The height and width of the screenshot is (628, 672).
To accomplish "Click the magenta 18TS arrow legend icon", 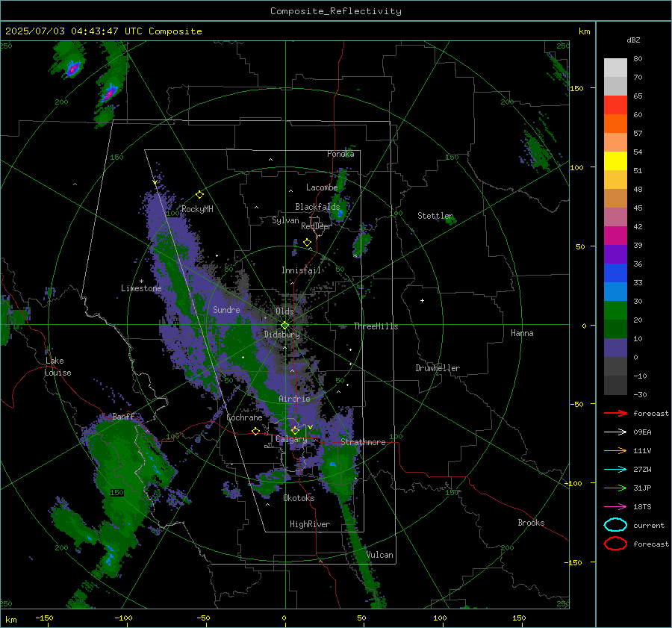I will [615, 507].
